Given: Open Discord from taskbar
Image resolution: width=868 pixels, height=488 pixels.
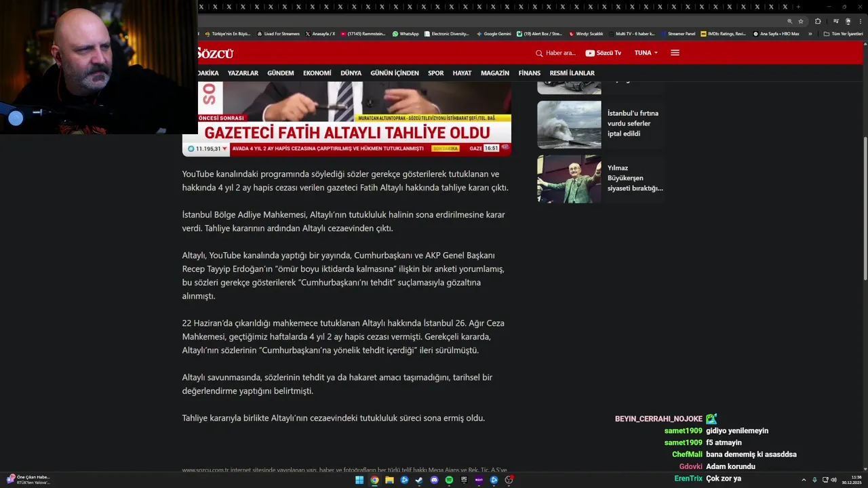Looking at the screenshot, I should click(x=434, y=480).
